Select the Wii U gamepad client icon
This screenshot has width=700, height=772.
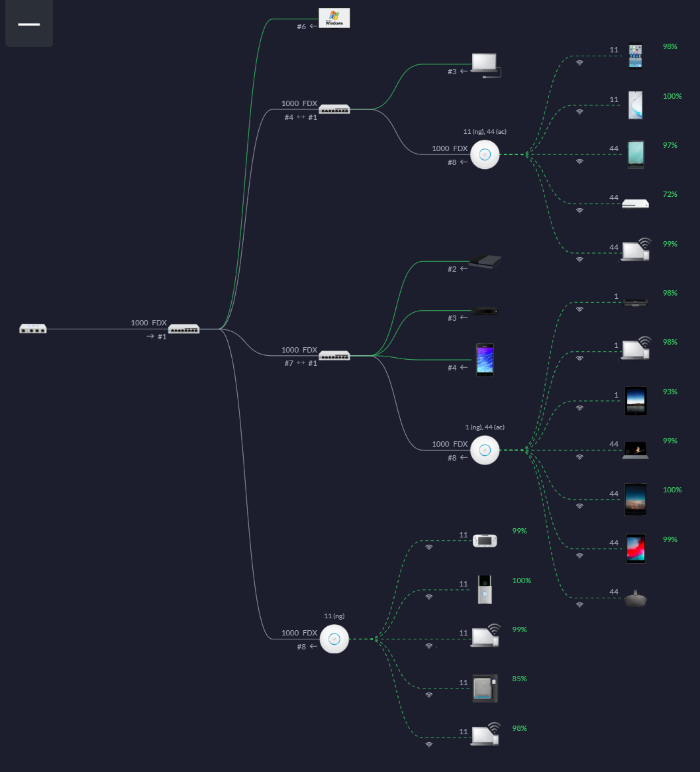point(485,541)
